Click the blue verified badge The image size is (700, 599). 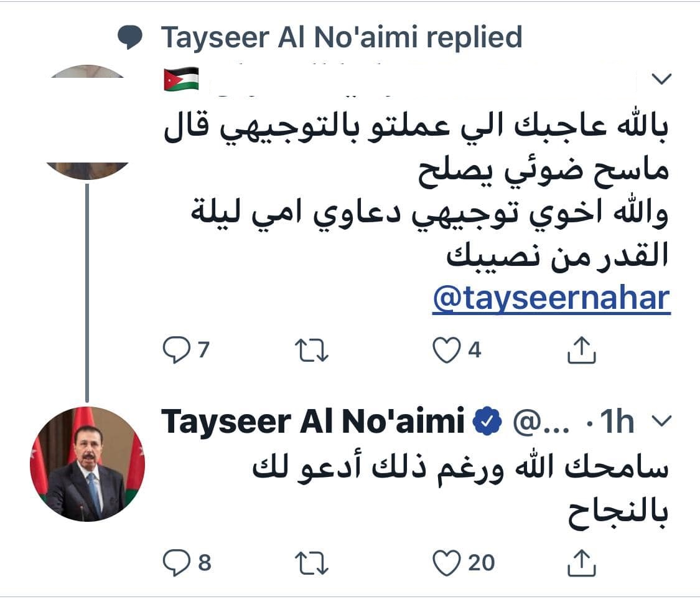(488, 423)
